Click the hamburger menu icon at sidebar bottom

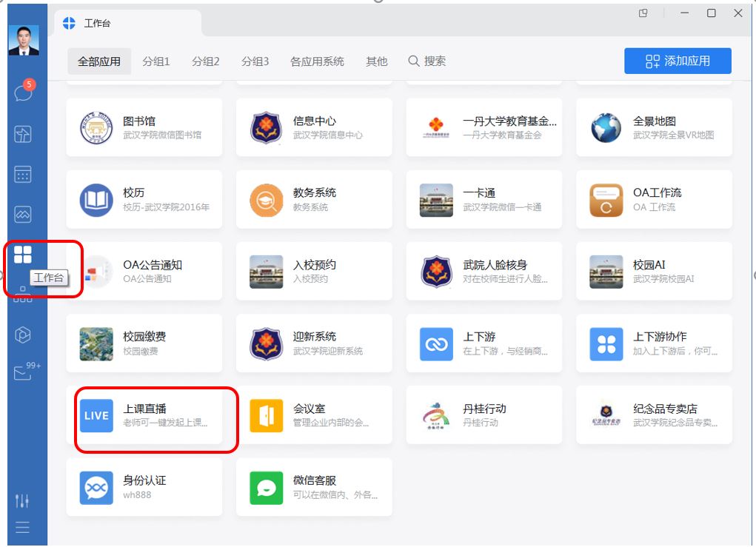click(x=22, y=528)
